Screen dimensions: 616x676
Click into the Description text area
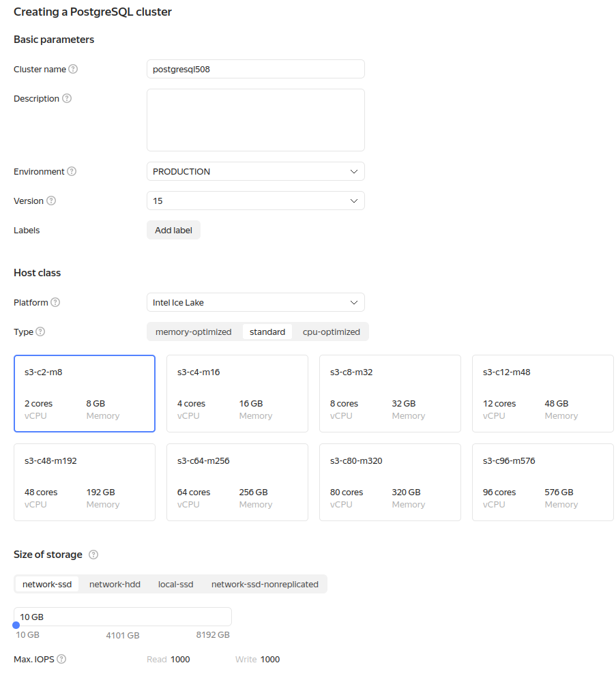pos(255,119)
